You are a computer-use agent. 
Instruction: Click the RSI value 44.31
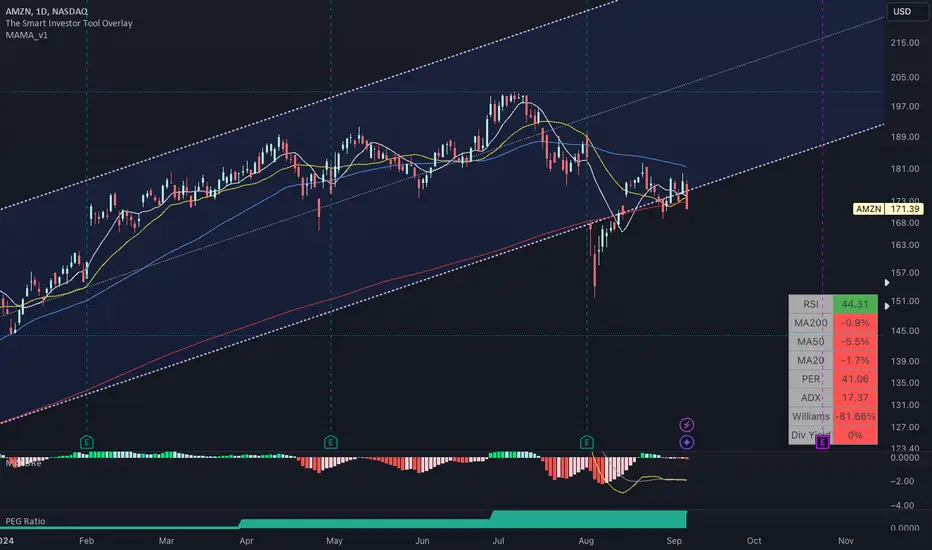point(855,304)
